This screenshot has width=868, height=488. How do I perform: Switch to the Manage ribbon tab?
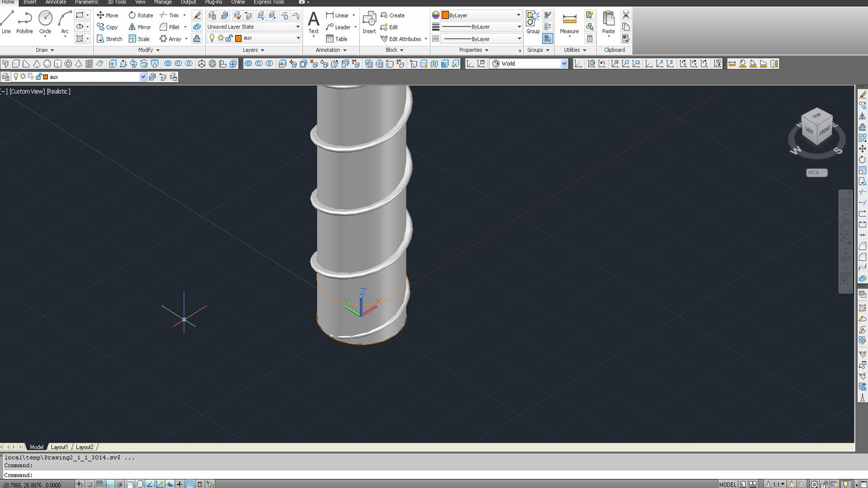point(163,2)
